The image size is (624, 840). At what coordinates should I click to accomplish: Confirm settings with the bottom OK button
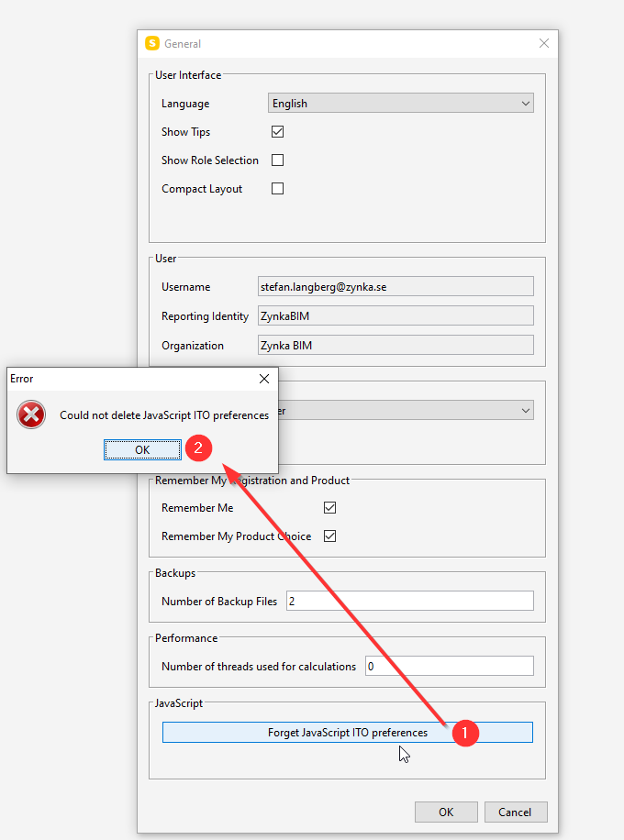[446, 812]
